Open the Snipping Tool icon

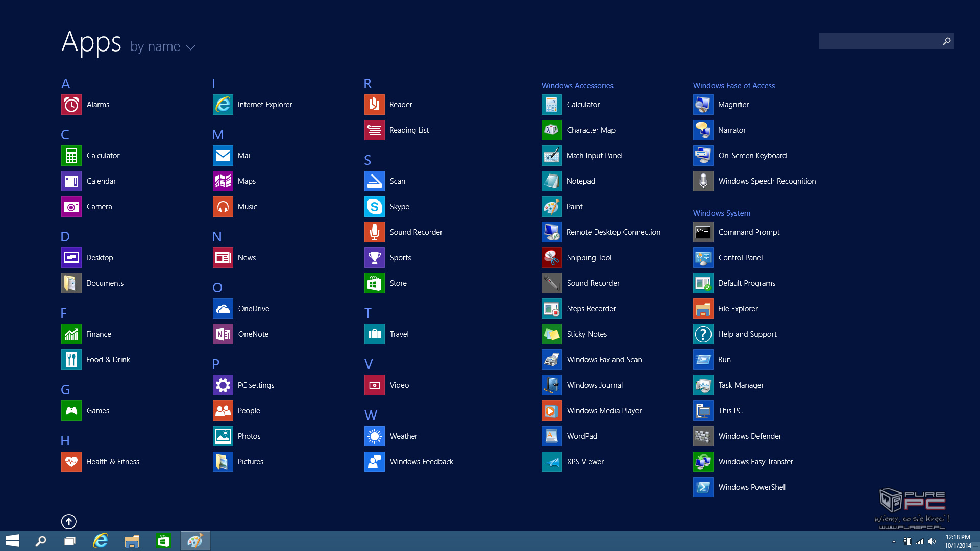point(552,258)
